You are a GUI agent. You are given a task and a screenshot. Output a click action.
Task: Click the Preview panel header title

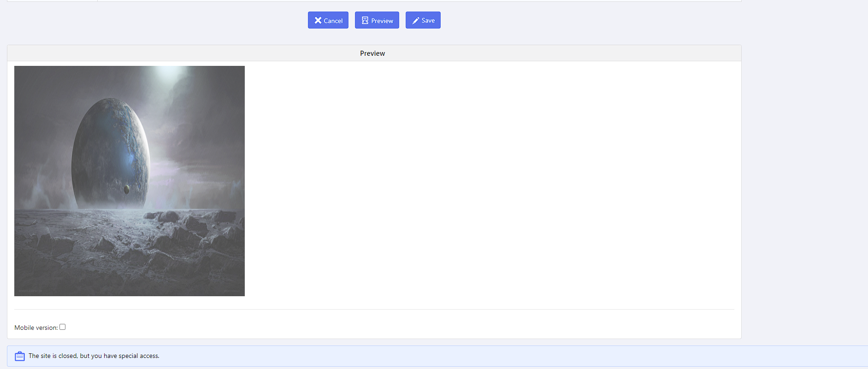(372, 53)
